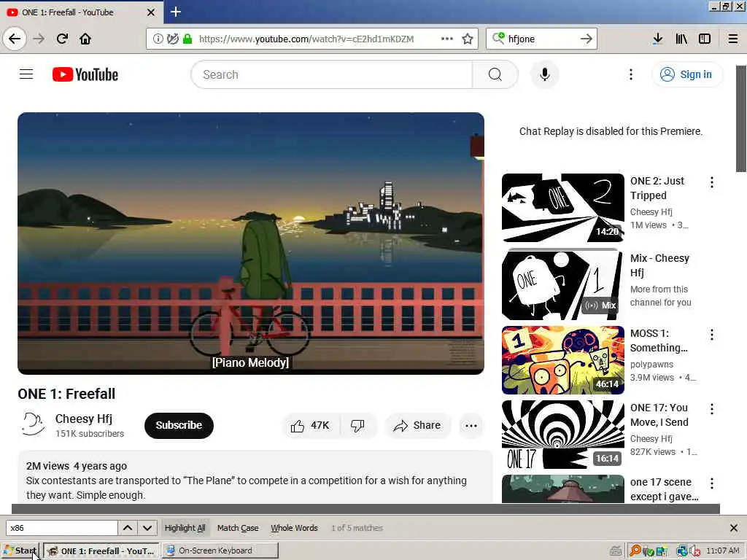Image resolution: width=747 pixels, height=560 pixels.
Task: Bookmark this page with the star
Action: [468, 39]
